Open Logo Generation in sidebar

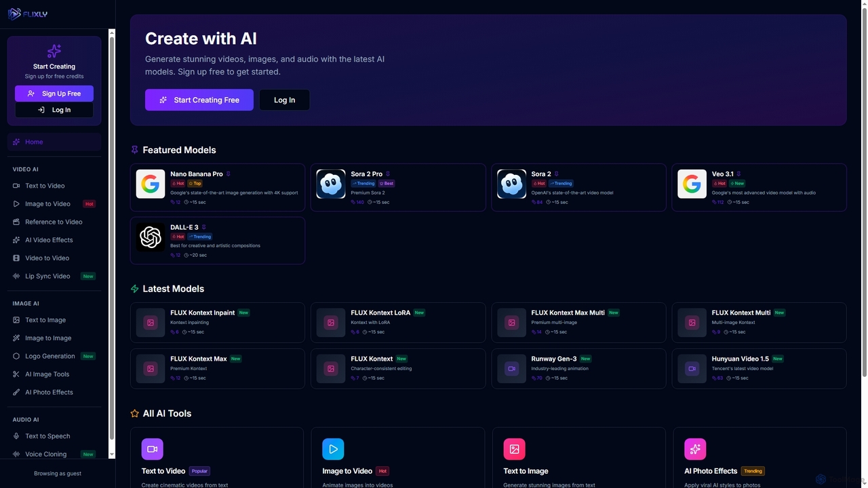pyautogui.click(x=54, y=356)
